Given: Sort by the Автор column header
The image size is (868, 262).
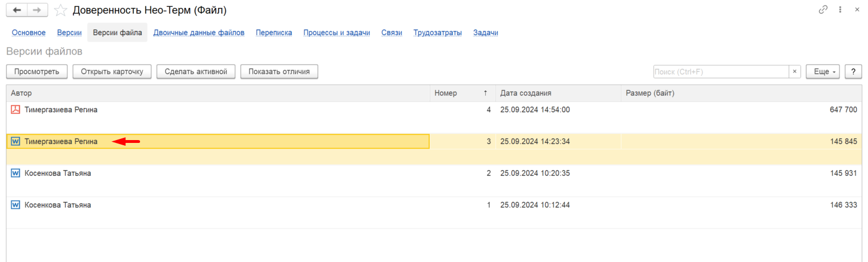Looking at the screenshot, I should pos(218,93).
